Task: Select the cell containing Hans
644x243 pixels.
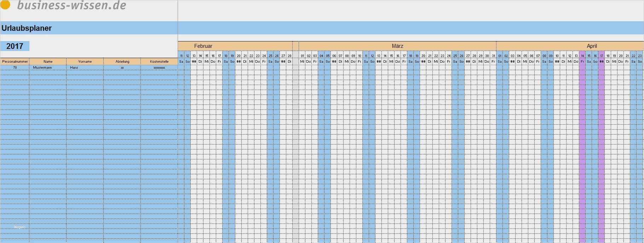Action: point(85,67)
